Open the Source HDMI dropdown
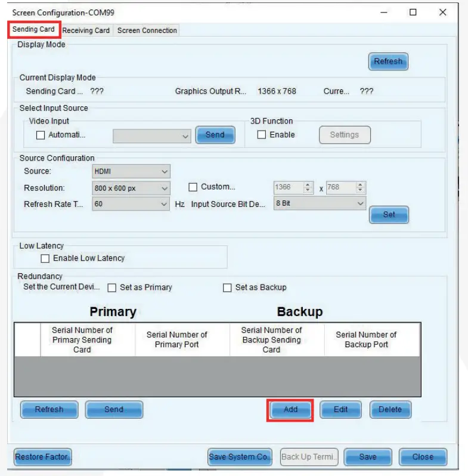Image resolution: width=468 pixels, height=476 pixels. click(131, 172)
